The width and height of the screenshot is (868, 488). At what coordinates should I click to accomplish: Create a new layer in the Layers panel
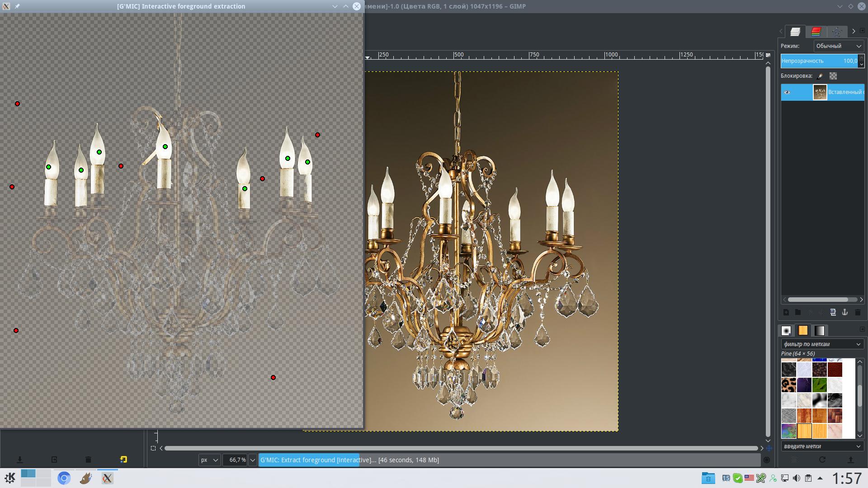point(786,312)
